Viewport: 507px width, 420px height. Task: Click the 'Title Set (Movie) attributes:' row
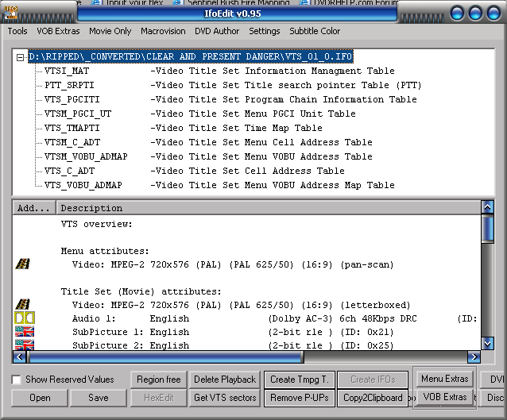click(141, 291)
